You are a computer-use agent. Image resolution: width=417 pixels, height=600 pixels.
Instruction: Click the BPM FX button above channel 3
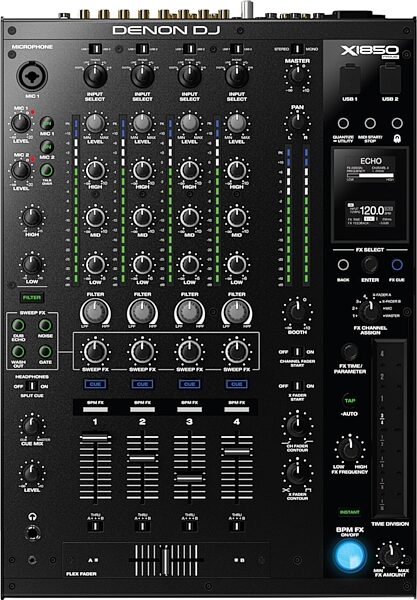pos(189,409)
